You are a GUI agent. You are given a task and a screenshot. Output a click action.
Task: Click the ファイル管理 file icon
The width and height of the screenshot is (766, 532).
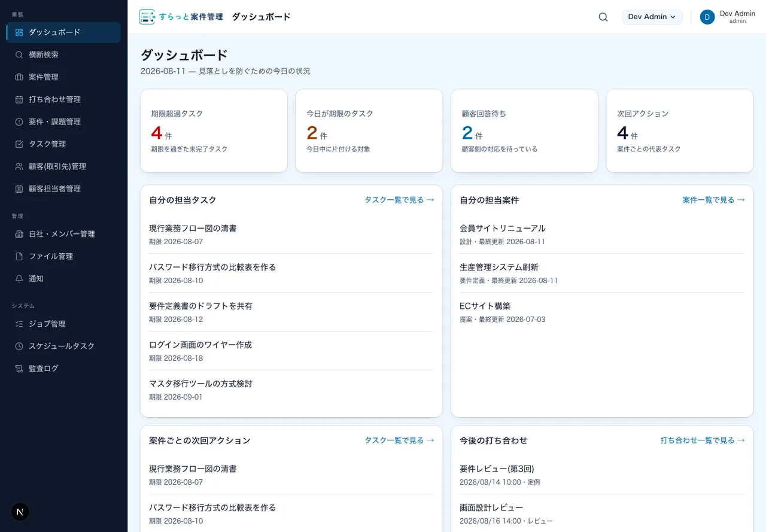(x=19, y=256)
